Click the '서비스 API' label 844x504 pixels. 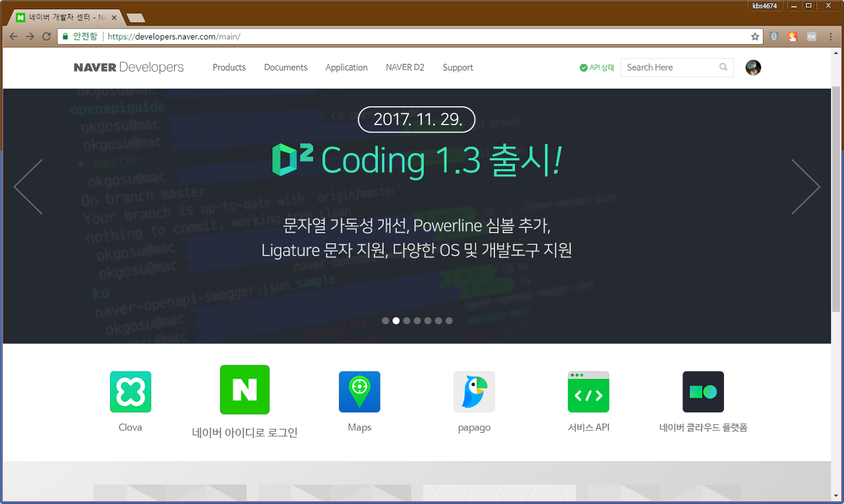coord(588,428)
